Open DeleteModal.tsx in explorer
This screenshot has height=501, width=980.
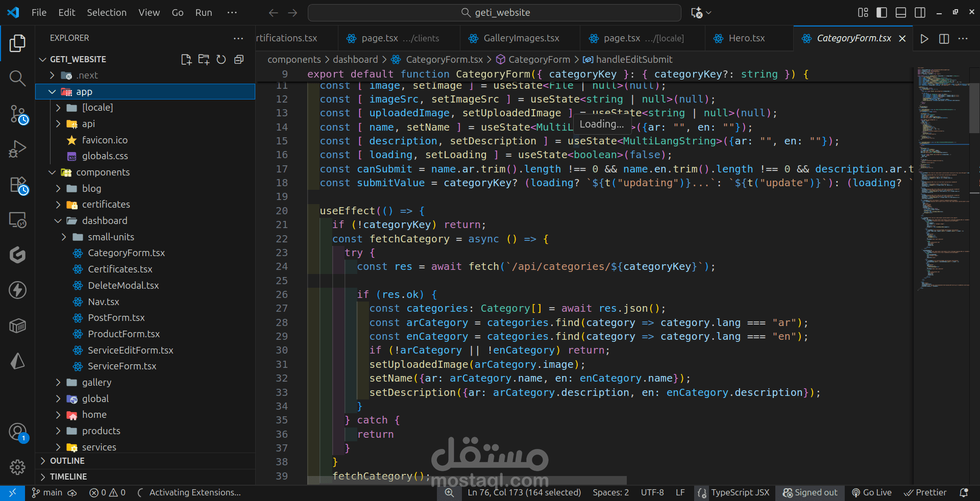point(123,286)
